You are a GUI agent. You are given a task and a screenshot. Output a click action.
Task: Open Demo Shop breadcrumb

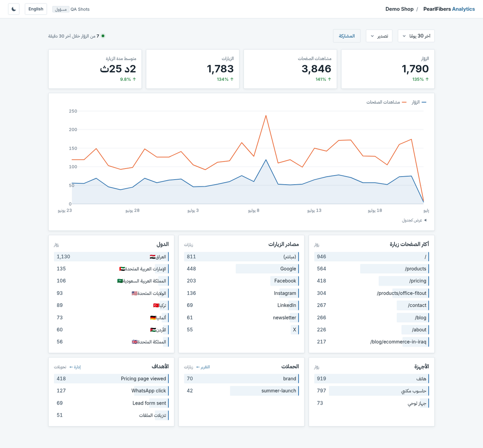399,9
